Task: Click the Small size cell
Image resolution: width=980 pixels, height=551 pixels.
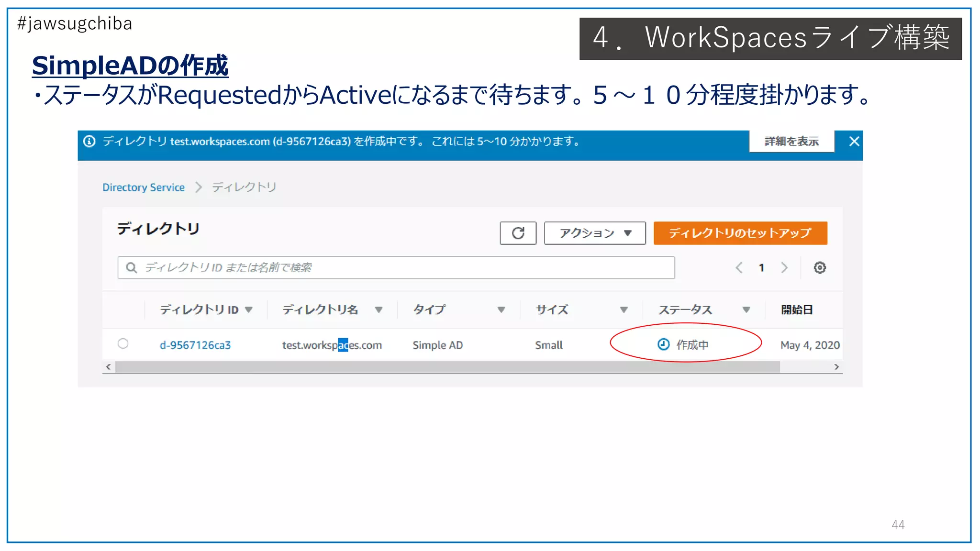Action: [549, 345]
